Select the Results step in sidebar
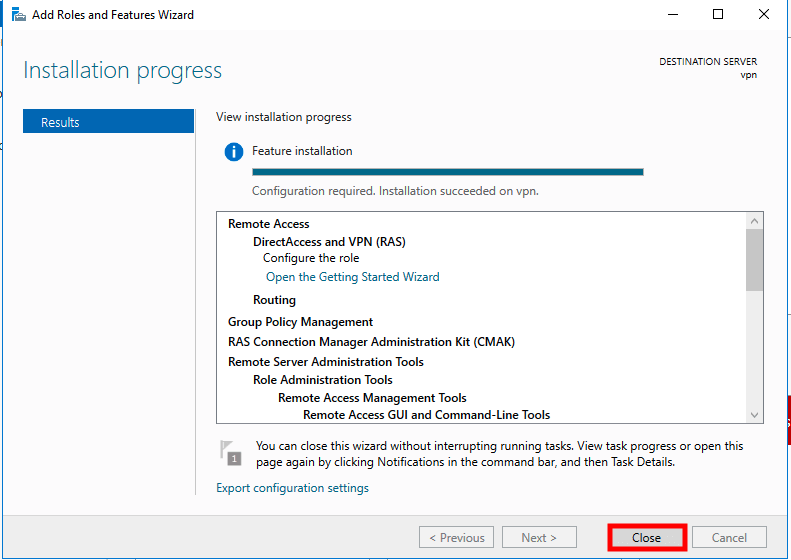 tap(108, 122)
